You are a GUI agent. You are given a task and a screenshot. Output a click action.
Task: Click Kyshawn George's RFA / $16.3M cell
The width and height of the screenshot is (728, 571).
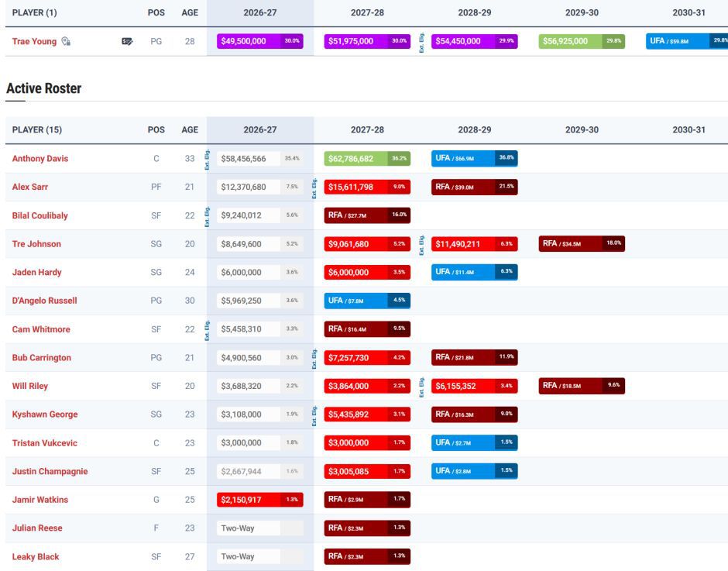coord(475,414)
